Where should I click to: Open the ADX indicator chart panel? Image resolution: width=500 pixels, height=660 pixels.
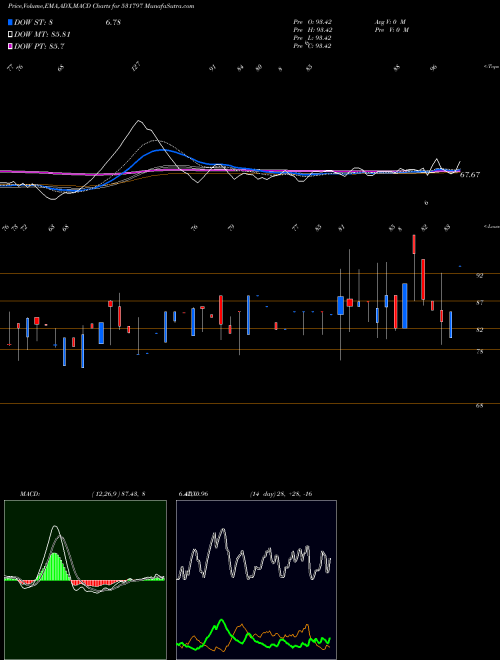[256, 580]
